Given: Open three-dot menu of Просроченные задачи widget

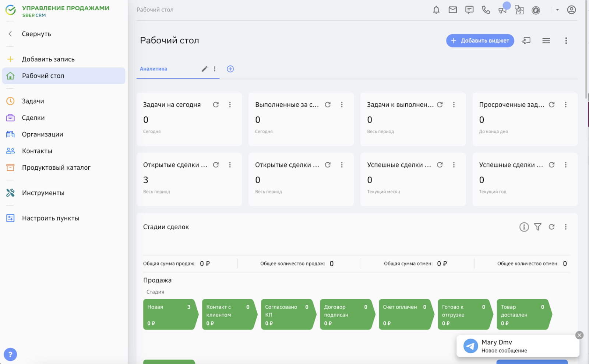Looking at the screenshot, I should tap(565, 105).
